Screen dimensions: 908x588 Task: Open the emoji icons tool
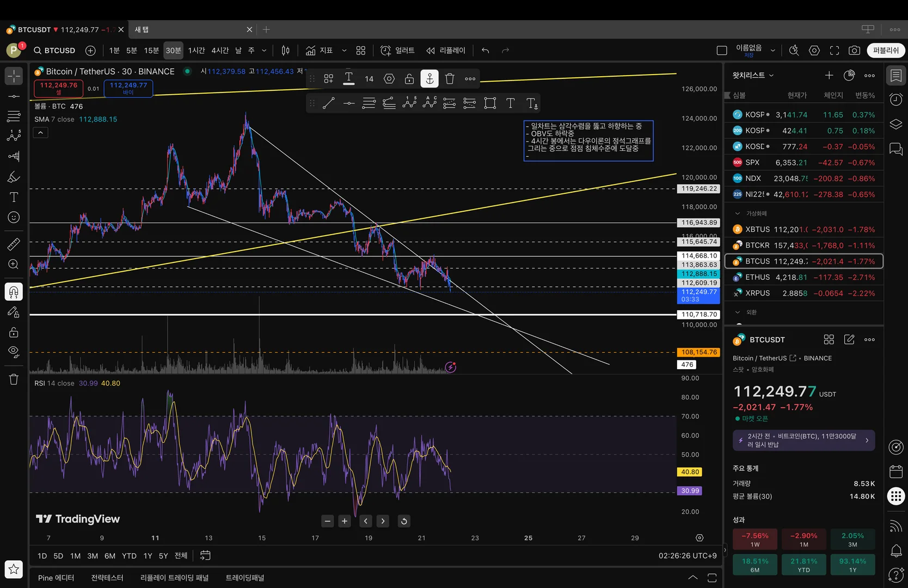pos(14,218)
